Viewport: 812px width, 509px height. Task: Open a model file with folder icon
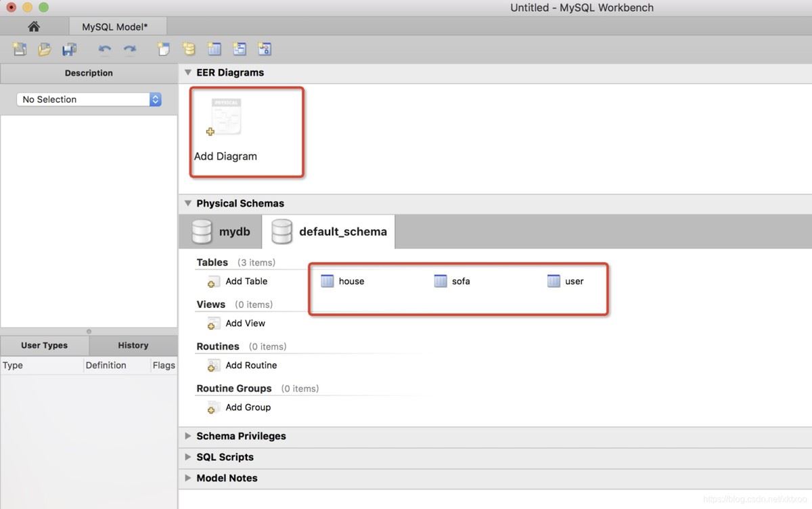point(45,49)
